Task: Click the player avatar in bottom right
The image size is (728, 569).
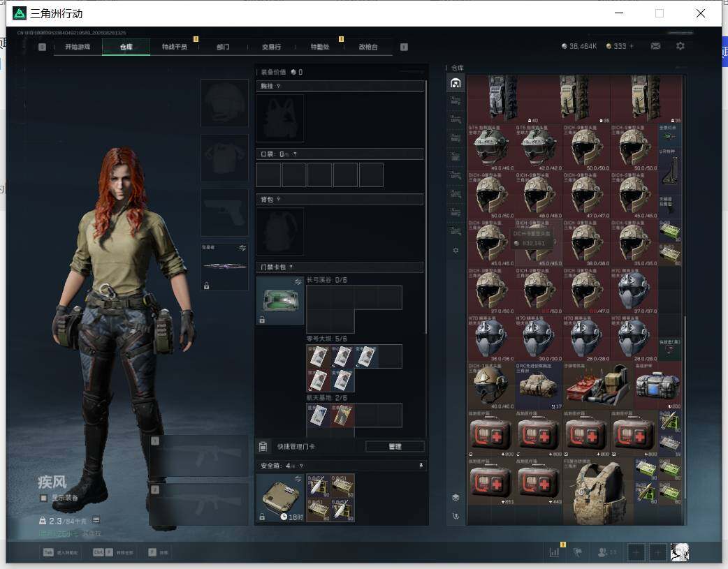Action: [680, 552]
